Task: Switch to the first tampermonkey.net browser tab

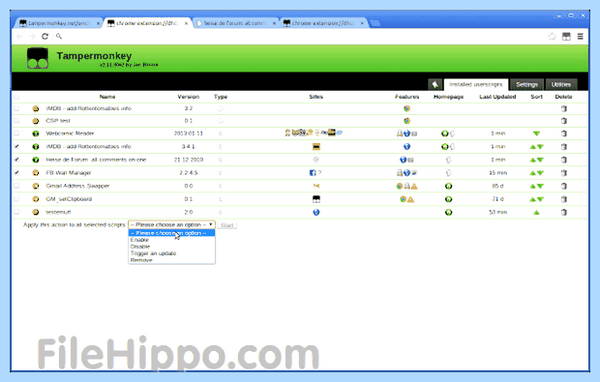Action: tap(58, 23)
